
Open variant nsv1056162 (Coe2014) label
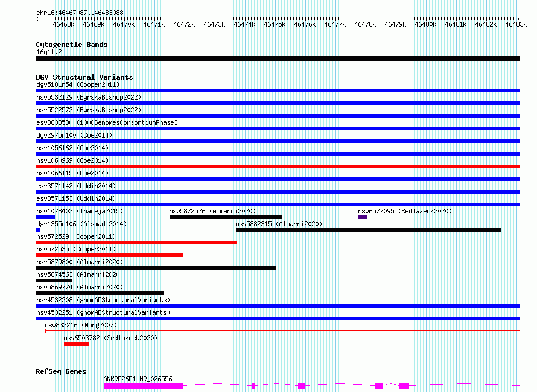click(72, 148)
